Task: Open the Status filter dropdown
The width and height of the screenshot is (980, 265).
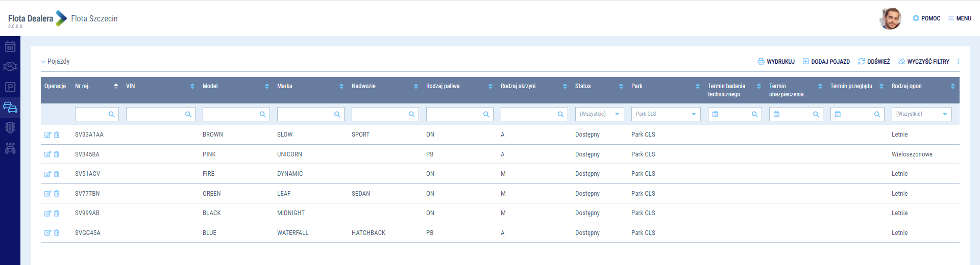Action: tap(617, 114)
